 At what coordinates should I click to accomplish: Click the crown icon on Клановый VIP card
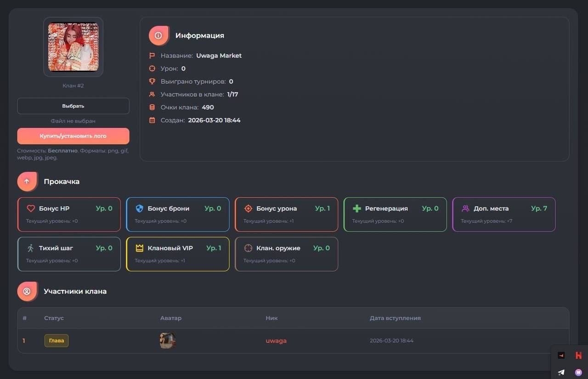coord(140,248)
